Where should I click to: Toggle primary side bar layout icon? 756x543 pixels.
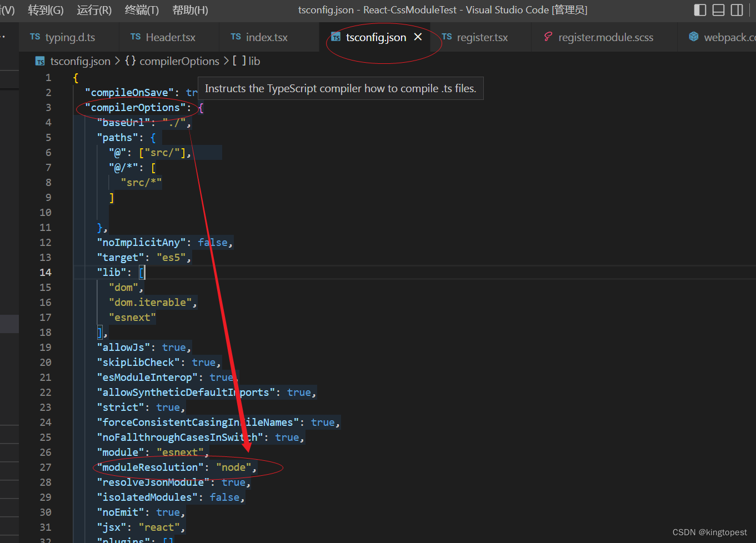pos(700,10)
